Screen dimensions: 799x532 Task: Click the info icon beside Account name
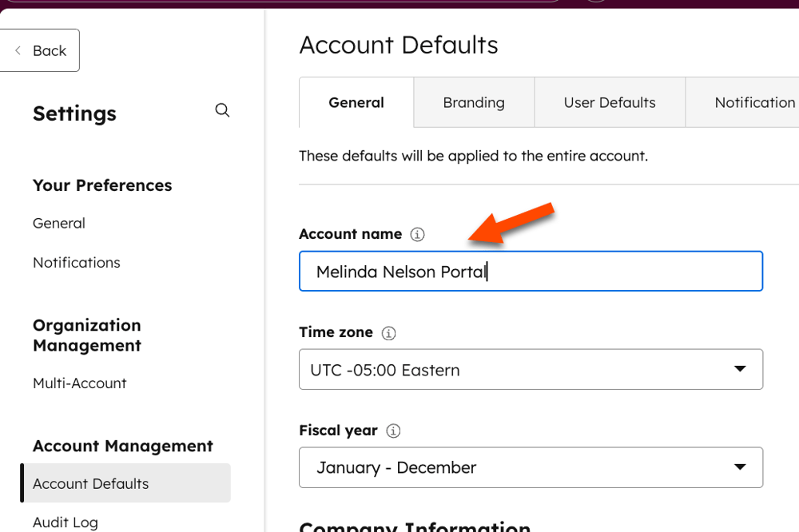pyautogui.click(x=416, y=234)
